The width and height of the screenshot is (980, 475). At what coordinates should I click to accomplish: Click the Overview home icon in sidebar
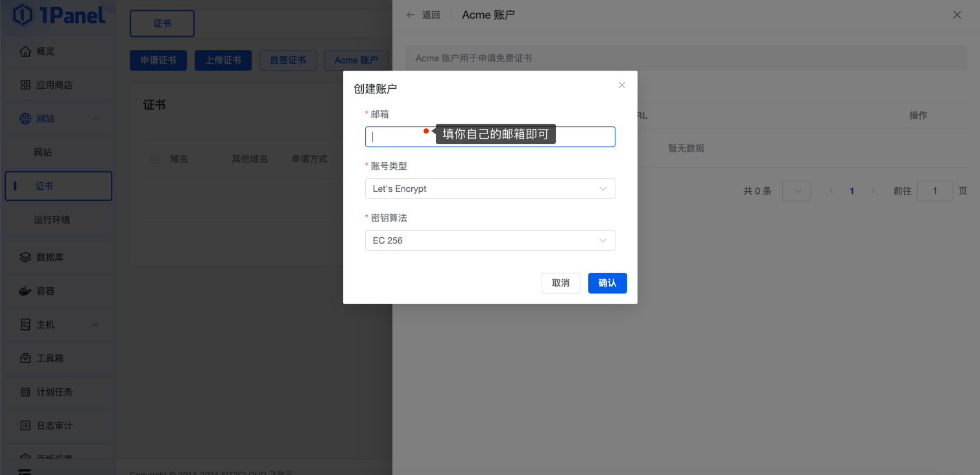pyautogui.click(x=25, y=51)
